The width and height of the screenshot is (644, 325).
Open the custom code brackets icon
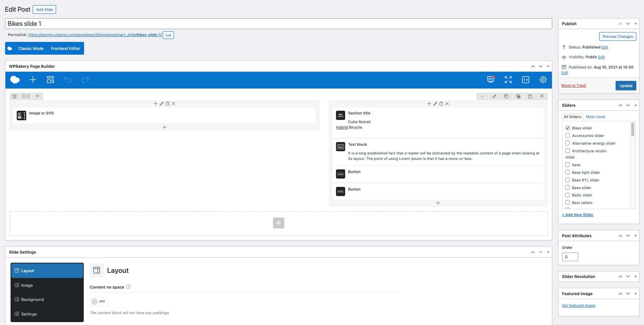[x=526, y=80]
